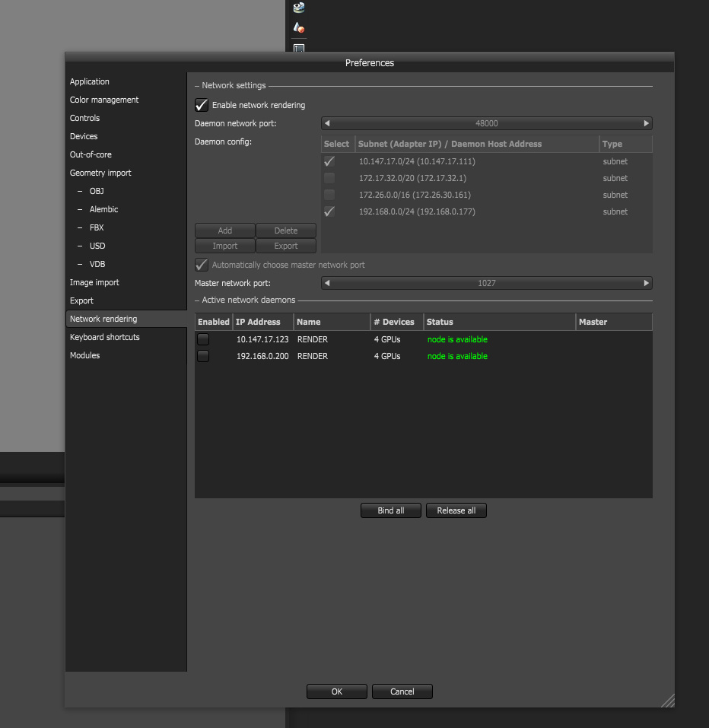The height and width of the screenshot is (728, 709).
Task: Click the Master column header
Action: tap(614, 322)
